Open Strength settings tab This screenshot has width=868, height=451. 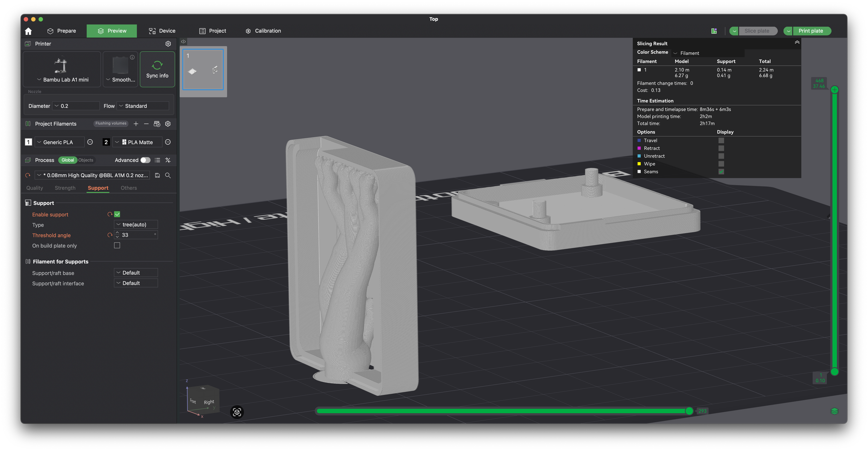(x=65, y=188)
